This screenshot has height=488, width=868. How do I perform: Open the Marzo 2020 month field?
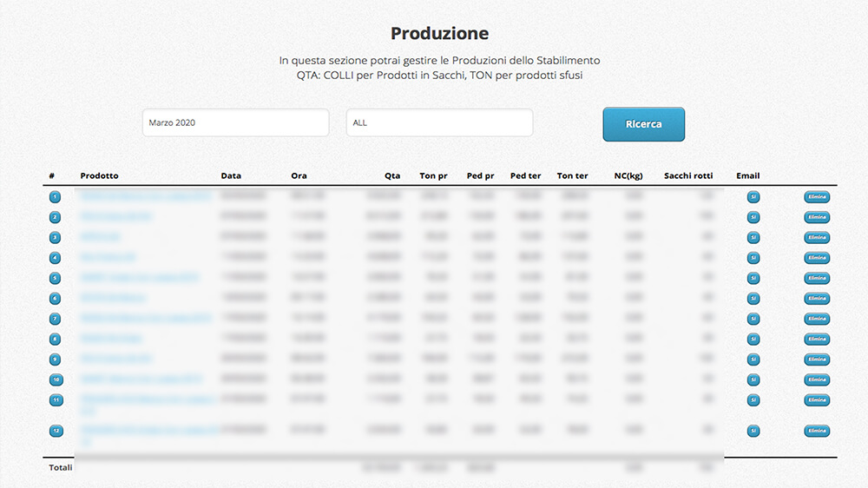coord(235,122)
